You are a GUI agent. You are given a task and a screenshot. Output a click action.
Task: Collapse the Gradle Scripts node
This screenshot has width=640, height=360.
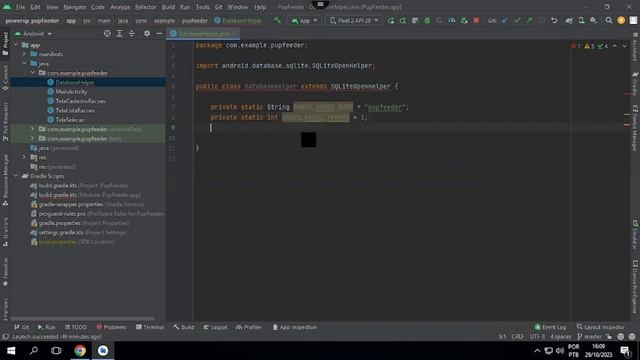coord(16,176)
